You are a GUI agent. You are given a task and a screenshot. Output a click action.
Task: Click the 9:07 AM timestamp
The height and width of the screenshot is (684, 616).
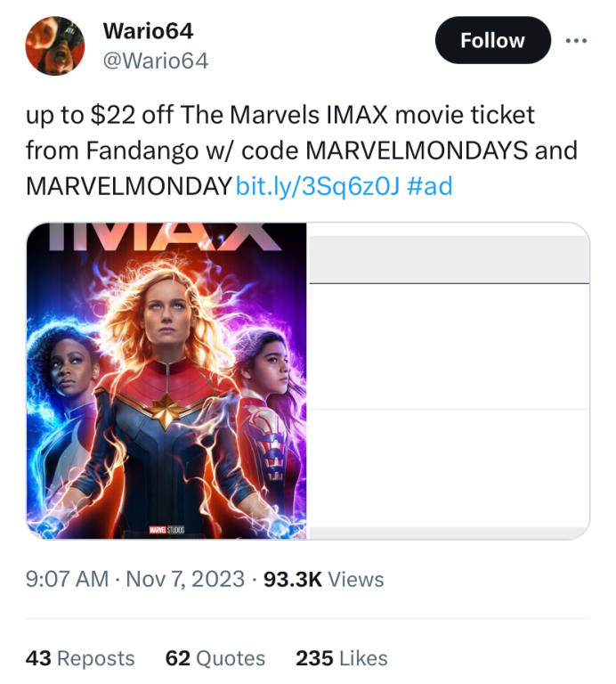pyautogui.click(x=69, y=580)
